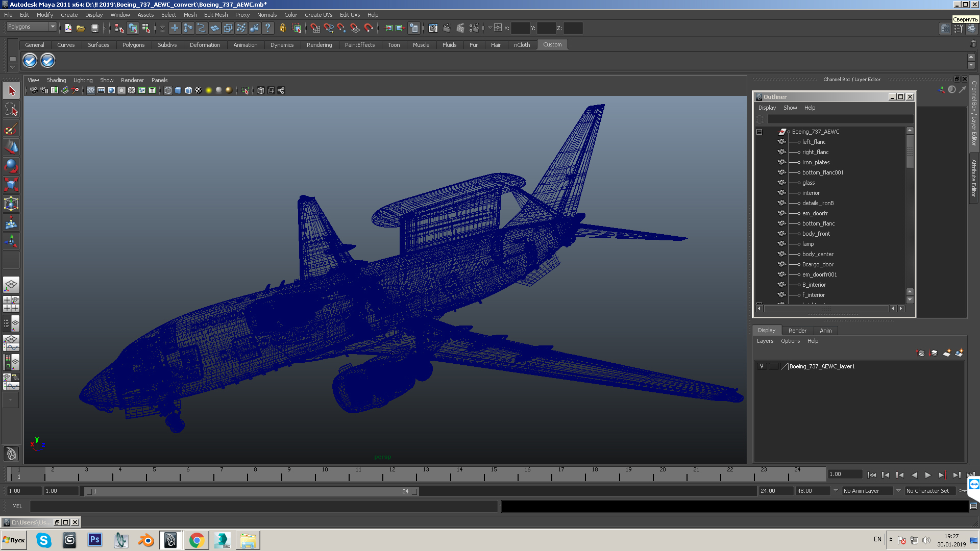980x551 pixels.
Task: Toggle the Lock Selection padlock icon
Action: pyautogui.click(x=283, y=28)
